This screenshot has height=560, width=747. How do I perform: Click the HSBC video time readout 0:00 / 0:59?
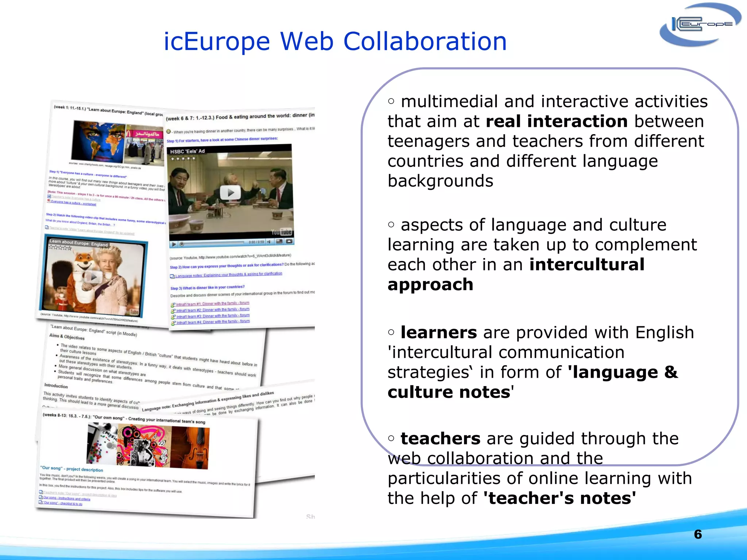tap(256, 242)
